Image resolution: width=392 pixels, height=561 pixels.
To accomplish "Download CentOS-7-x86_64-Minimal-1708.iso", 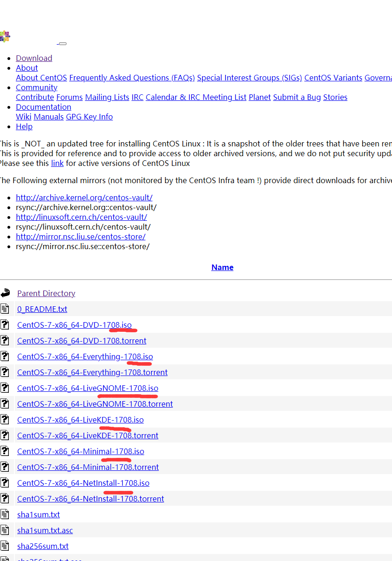I will (x=80, y=451).
